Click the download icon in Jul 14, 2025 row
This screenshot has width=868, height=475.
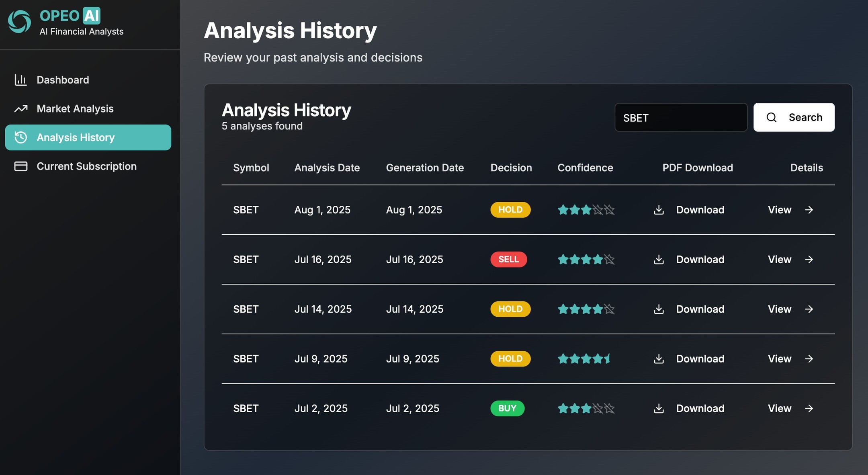[659, 309]
